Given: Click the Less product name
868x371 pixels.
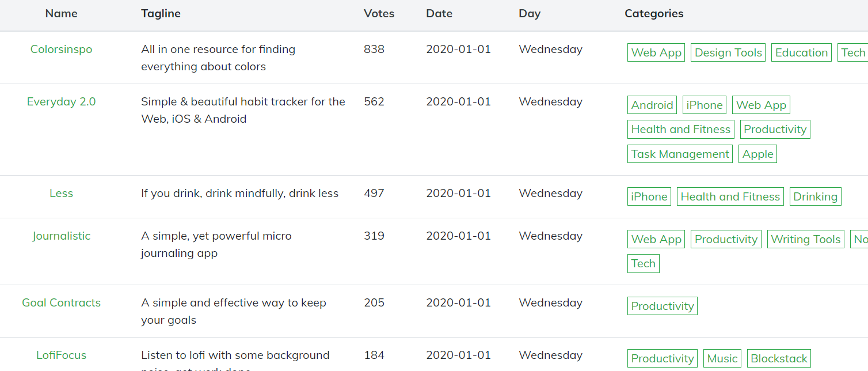Looking at the screenshot, I should coord(61,194).
